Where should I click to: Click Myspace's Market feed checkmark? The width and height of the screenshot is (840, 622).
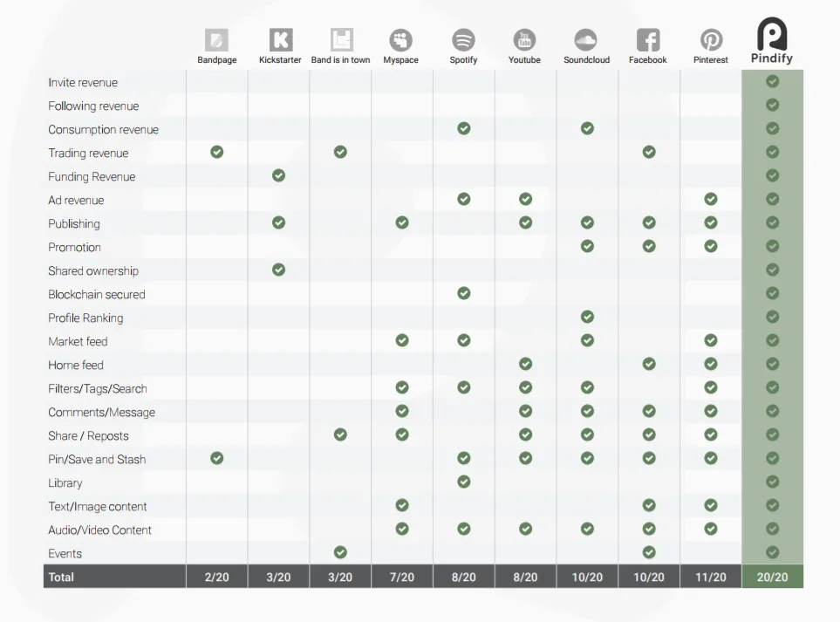click(402, 341)
